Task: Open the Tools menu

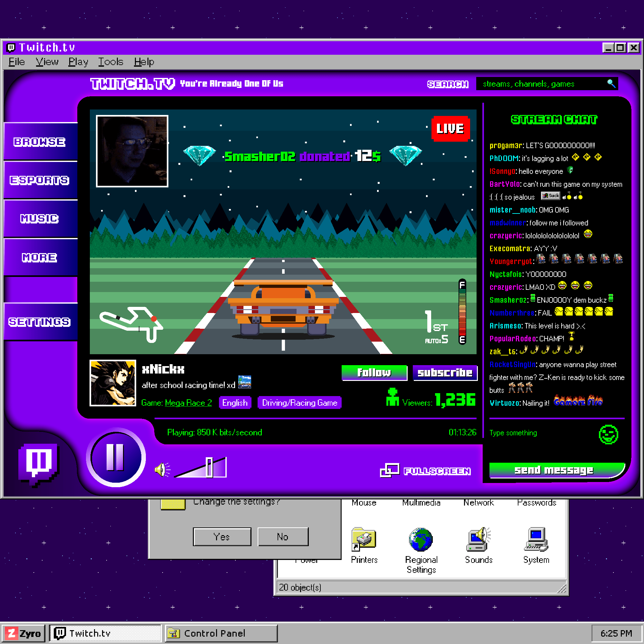Action: tap(111, 62)
